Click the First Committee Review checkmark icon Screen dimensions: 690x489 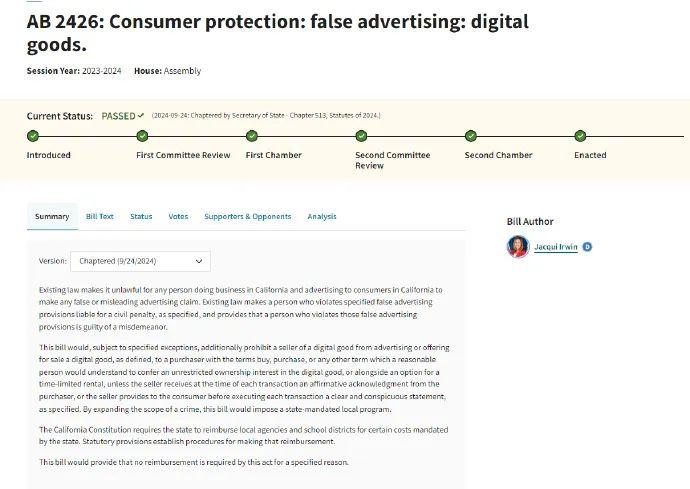(142, 136)
